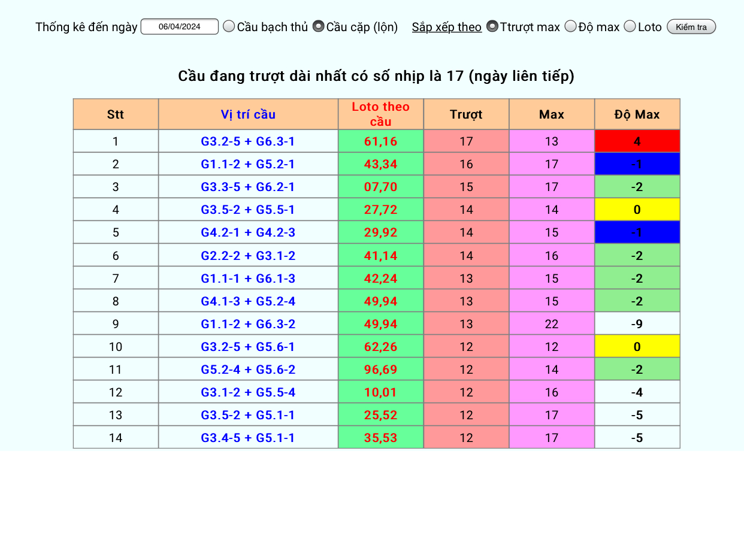
Task: Select the Độ max sorting radio button
Action: coord(571,26)
